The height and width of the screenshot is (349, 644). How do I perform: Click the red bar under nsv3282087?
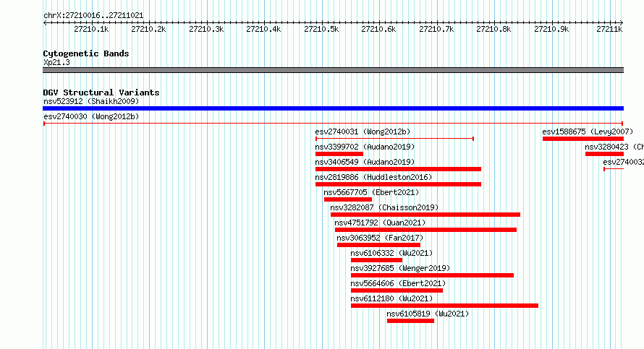tap(425, 215)
